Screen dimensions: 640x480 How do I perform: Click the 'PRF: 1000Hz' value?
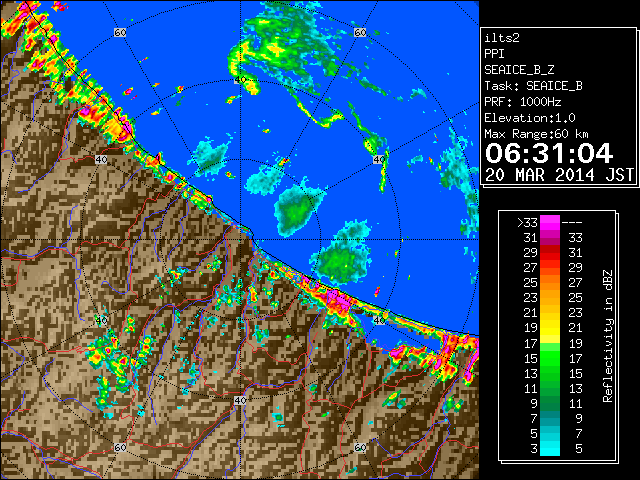click(x=523, y=102)
